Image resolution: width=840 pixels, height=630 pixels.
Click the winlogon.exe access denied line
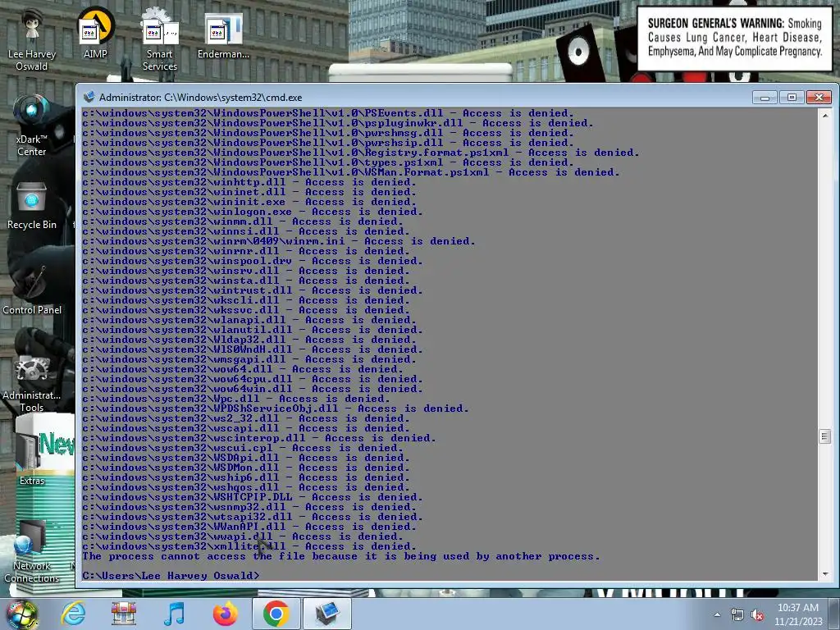click(x=253, y=212)
